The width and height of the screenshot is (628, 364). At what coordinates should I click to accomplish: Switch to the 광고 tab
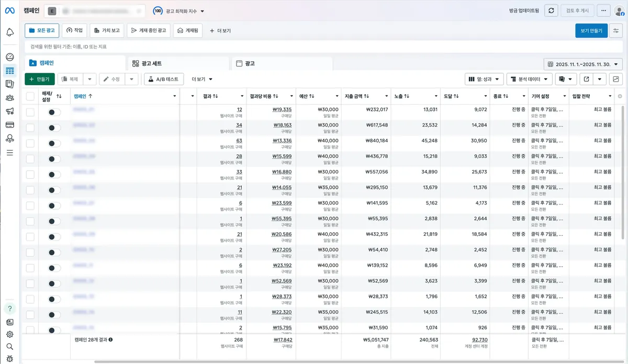282,63
